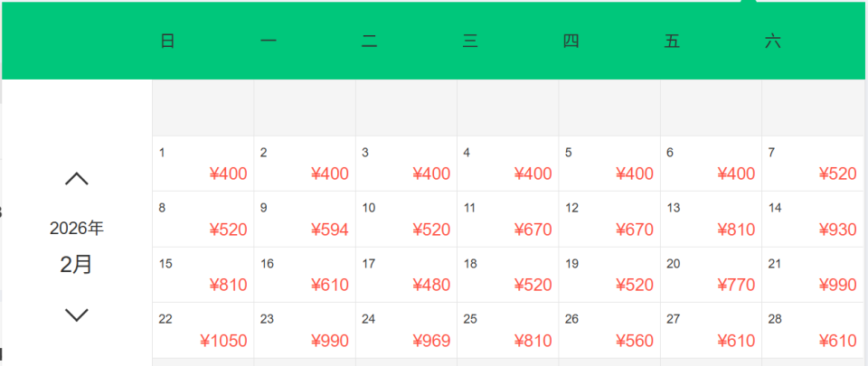Image resolution: width=868 pixels, height=366 pixels.
Task: Click the 2月 month label
Action: tap(77, 265)
